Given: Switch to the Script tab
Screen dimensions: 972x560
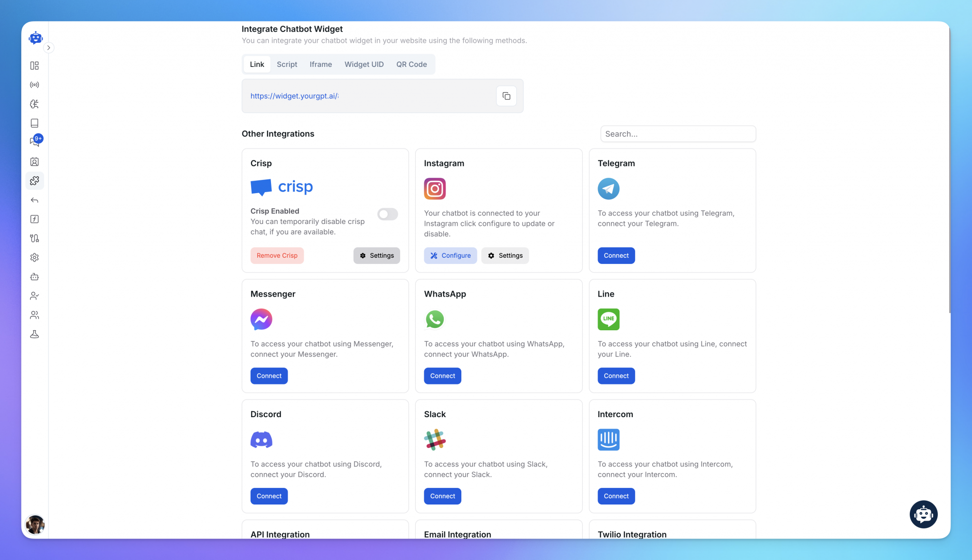Looking at the screenshot, I should 287,64.
